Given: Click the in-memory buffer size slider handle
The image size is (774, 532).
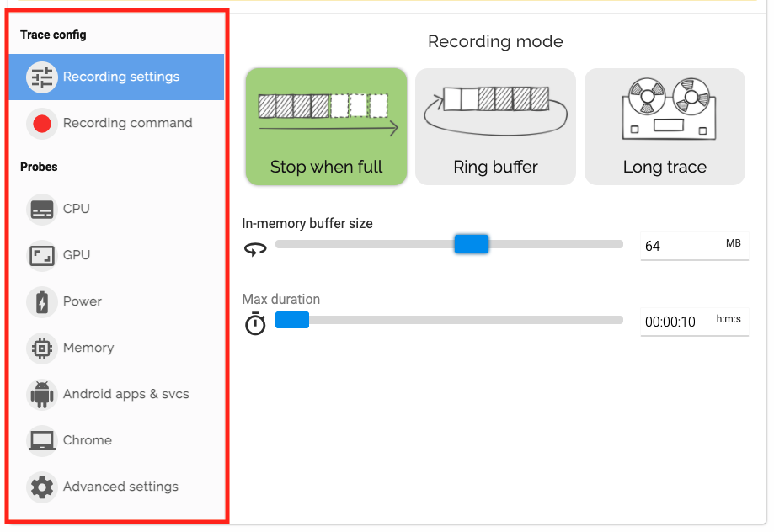Looking at the screenshot, I should coord(472,244).
